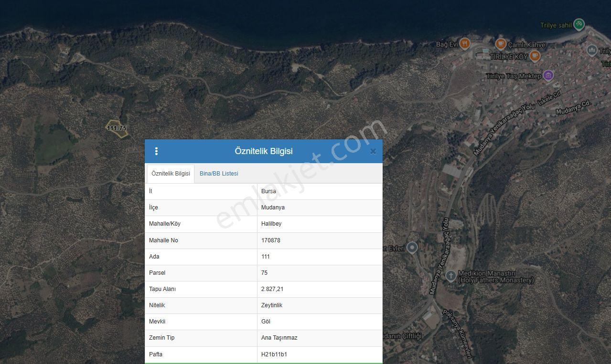Click the Mevkii value Göl
The width and height of the screenshot is (611, 364).
point(266,322)
